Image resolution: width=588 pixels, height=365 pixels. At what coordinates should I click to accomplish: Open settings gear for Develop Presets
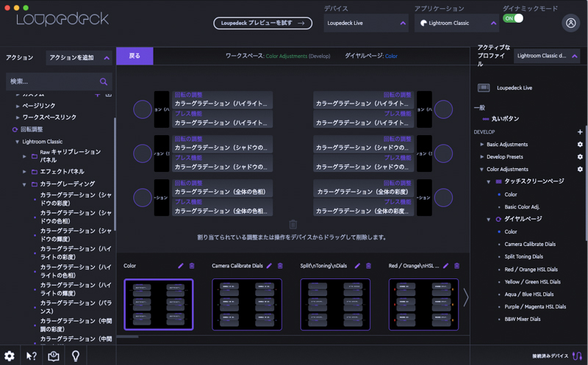580,156
